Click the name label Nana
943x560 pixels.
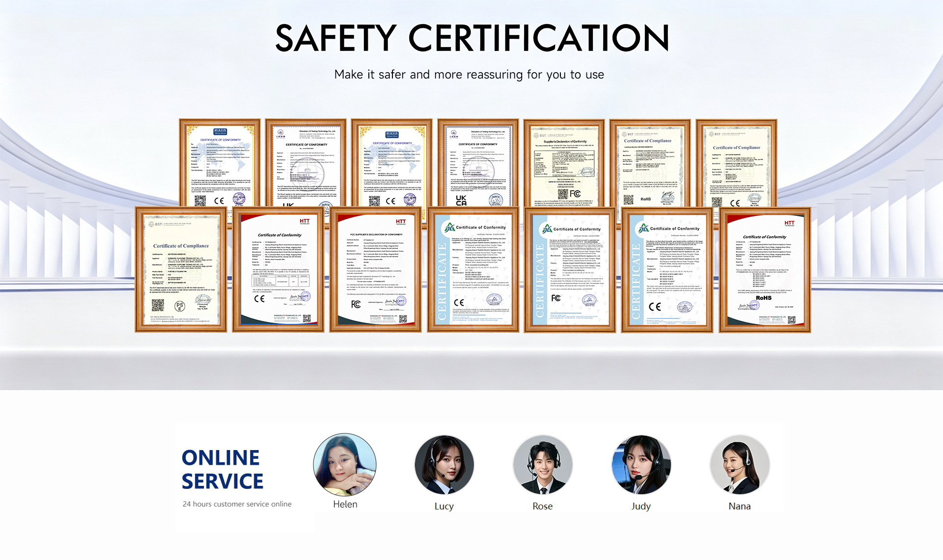tap(740, 506)
